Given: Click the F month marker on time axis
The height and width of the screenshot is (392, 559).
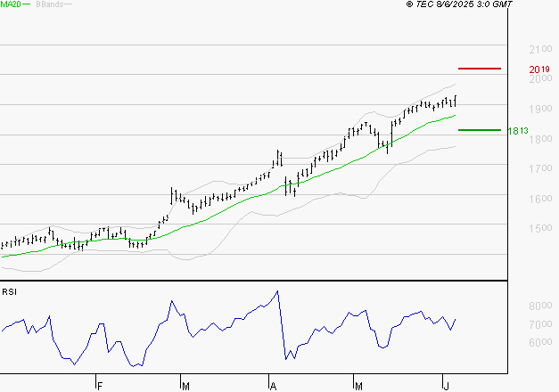Looking at the screenshot, I should click(x=100, y=387).
